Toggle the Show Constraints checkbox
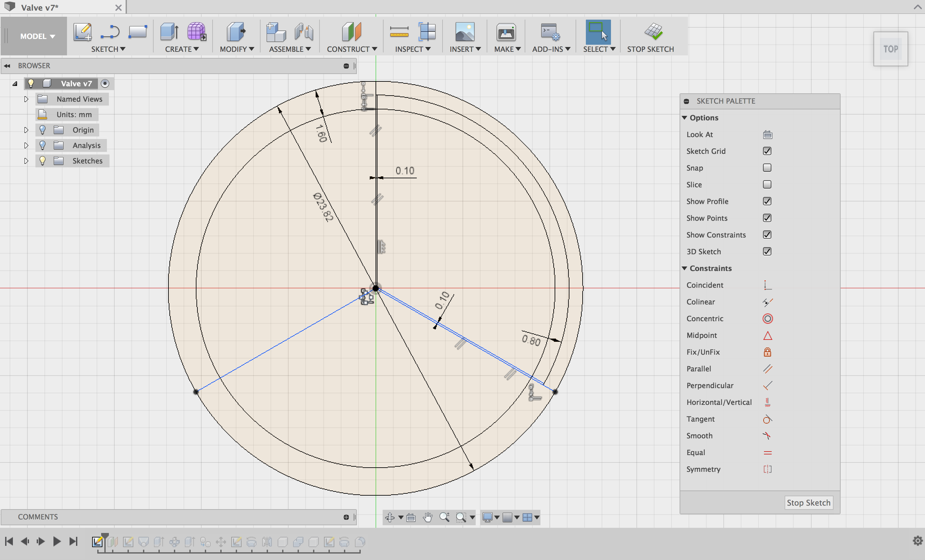Screen dimensions: 925x560 (x=767, y=234)
